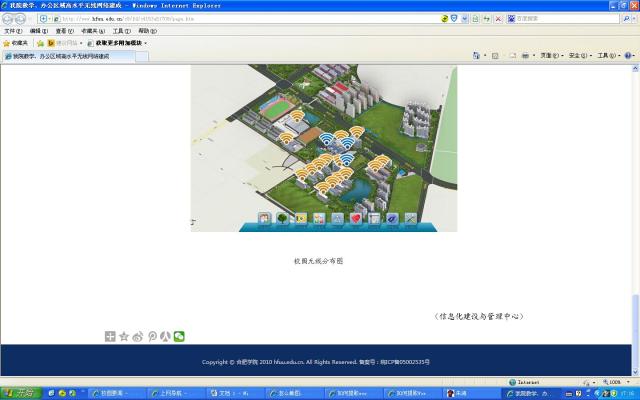640x400 pixels.
Task: Click the compatibility view page icon
Action: click(475, 19)
